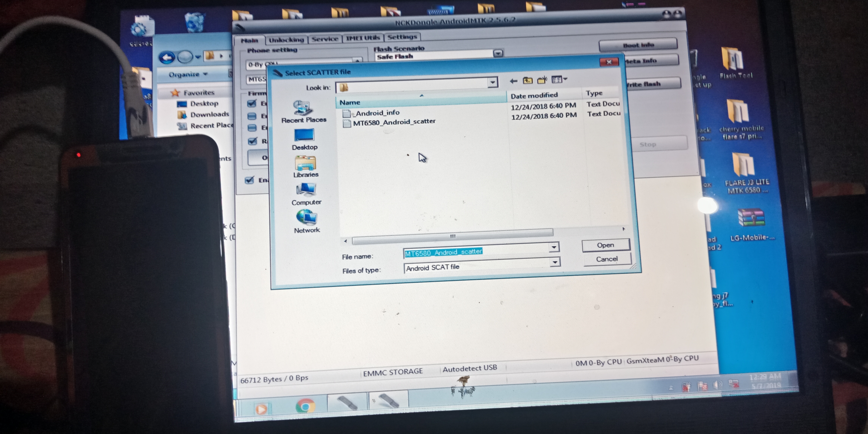Expand the Files of type dropdown
The height and width of the screenshot is (434, 868).
(555, 262)
